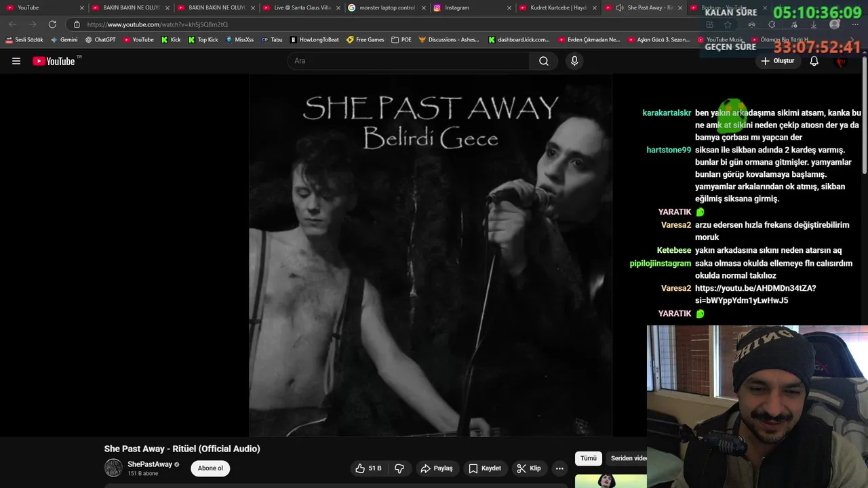Click the karakartalskr chat username

(667, 113)
